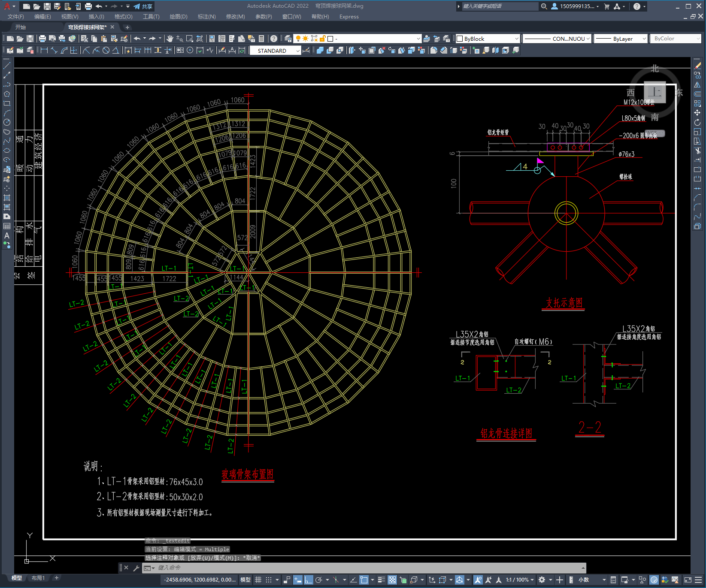Open the Customization menu icon in status bar
Image resolution: width=706 pixels, height=588 pixels.
tap(697, 580)
